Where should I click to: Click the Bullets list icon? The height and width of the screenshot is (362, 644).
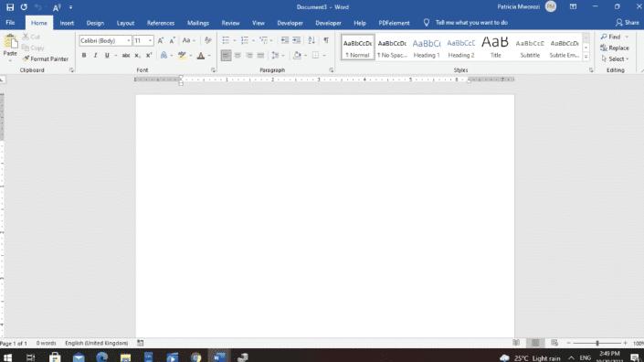coord(226,40)
